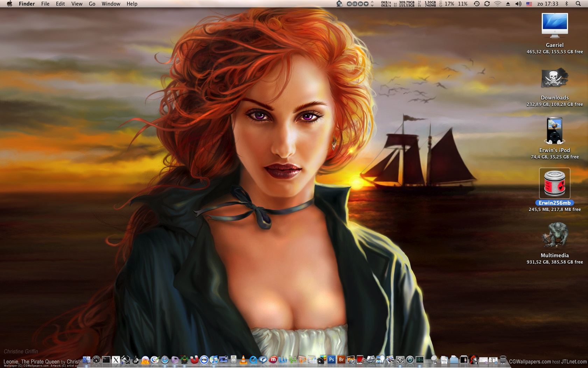Open the FTD app in the Dock

point(204,360)
